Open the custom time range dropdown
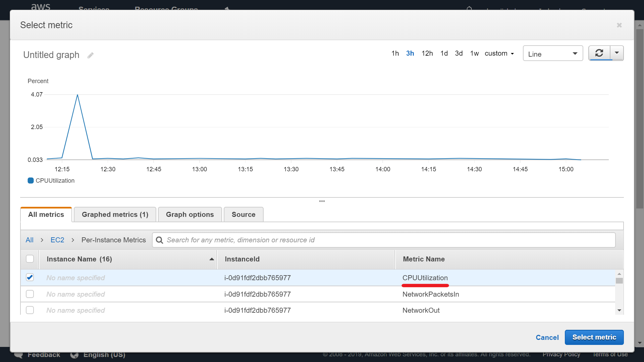Image resolution: width=644 pixels, height=362 pixels. [499, 54]
